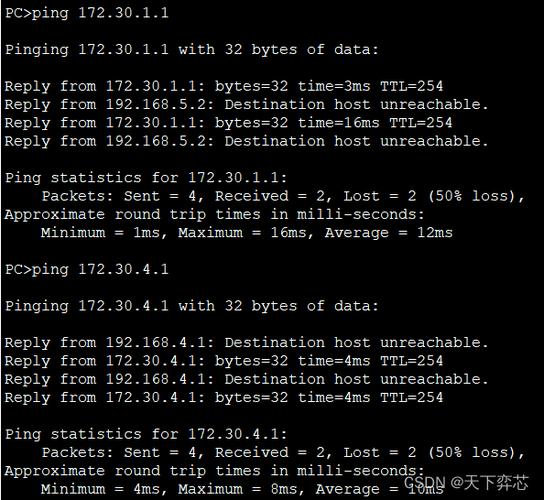Image resolution: width=544 pixels, height=500 pixels.
Task: Click the reply line showing time=3ms
Action: pyautogui.click(x=224, y=86)
